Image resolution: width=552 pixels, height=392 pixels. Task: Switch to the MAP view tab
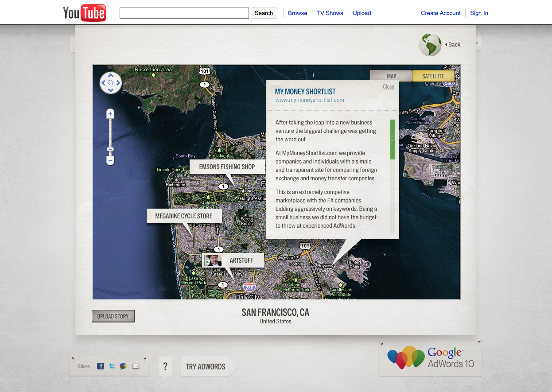pos(391,76)
